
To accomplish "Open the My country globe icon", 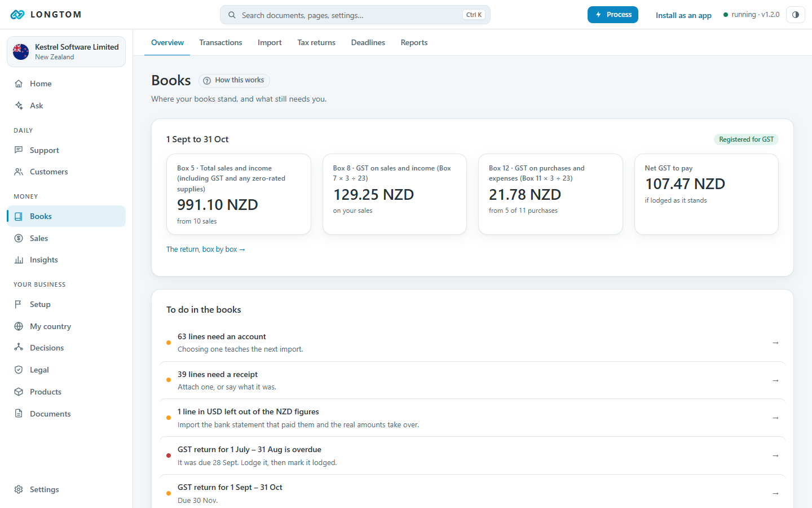I will (19, 326).
